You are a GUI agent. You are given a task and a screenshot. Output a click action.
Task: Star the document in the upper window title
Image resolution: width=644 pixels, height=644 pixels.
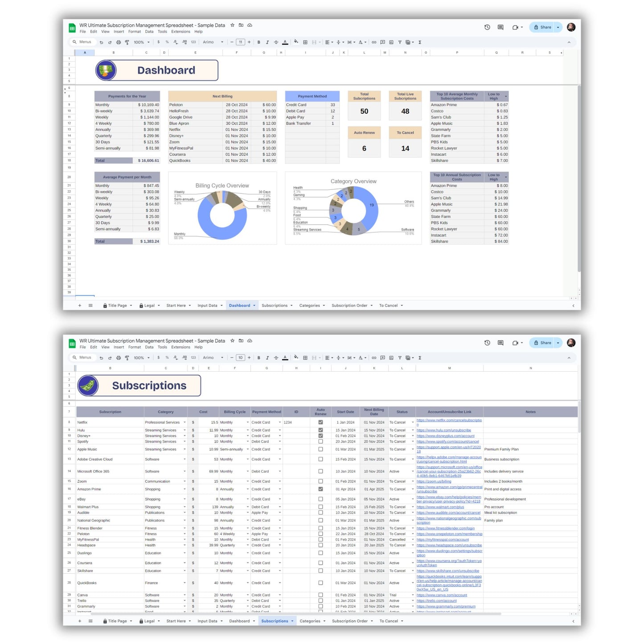pyautogui.click(x=232, y=25)
